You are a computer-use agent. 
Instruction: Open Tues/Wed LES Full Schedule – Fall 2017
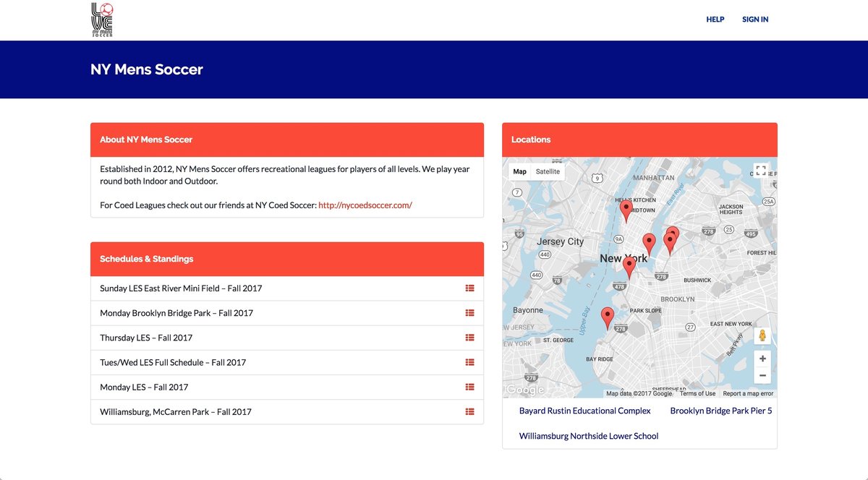coord(173,362)
